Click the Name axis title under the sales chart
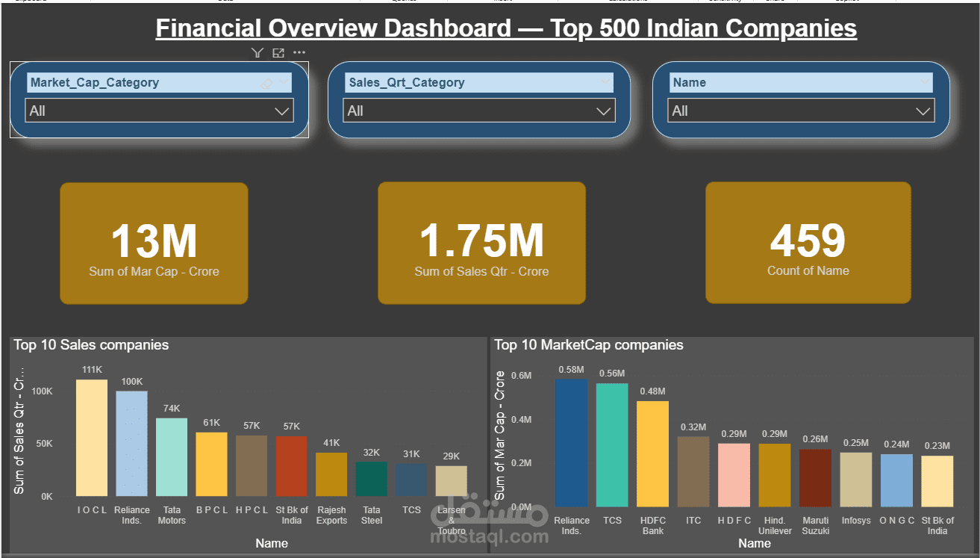980x558 pixels. coord(272,543)
